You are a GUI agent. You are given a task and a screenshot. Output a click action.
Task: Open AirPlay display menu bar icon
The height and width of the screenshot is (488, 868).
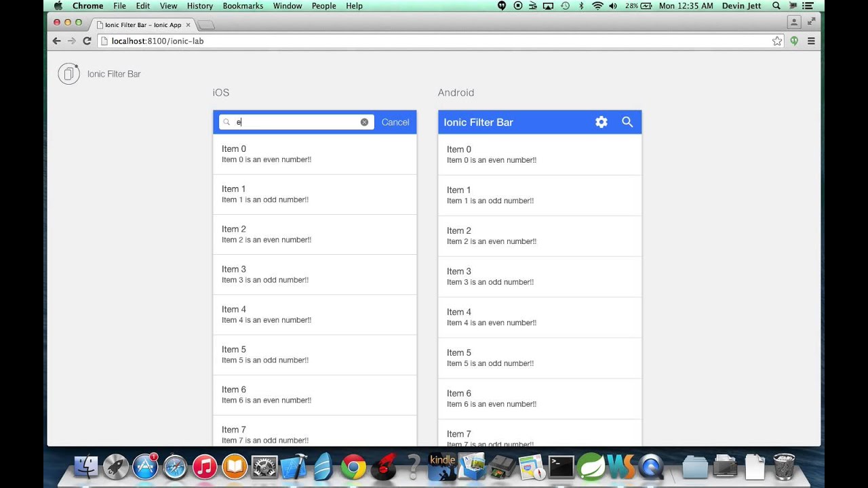548,5
